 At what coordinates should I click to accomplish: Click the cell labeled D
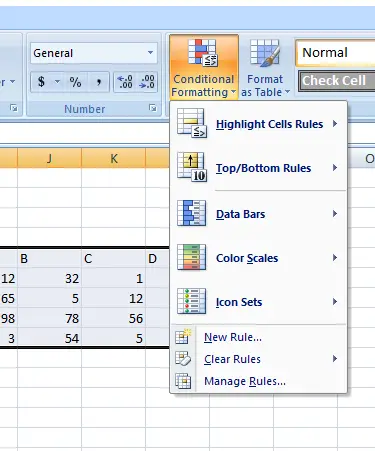pos(158,259)
